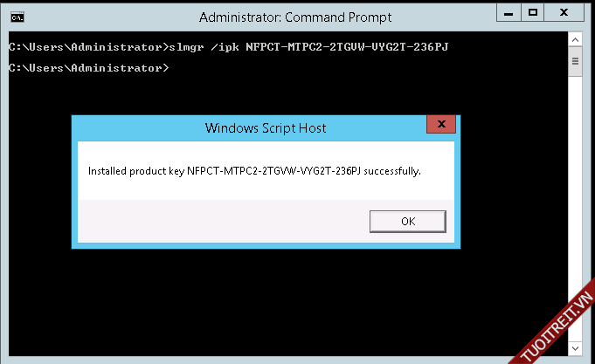The image size is (595, 364).
Task: Click the console scrollbar up arrow
Action: [x=575, y=41]
